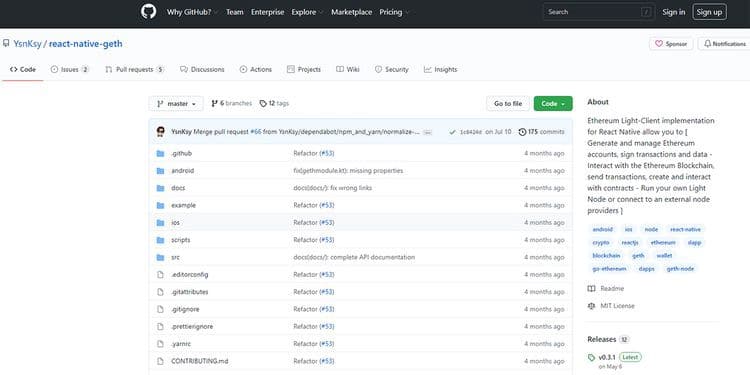Open the YsnKsy owner link
The image size is (750, 375).
coord(27,44)
